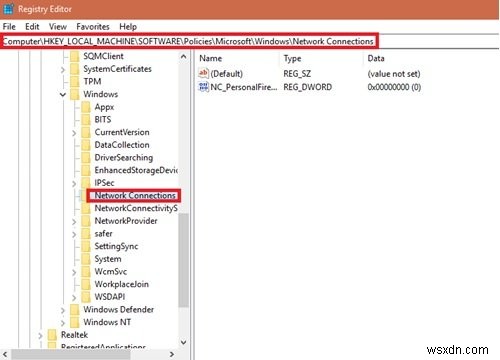Select the SettingSync folder icon
Viewport: 500px width, 360px height.
pyautogui.click(x=86, y=246)
